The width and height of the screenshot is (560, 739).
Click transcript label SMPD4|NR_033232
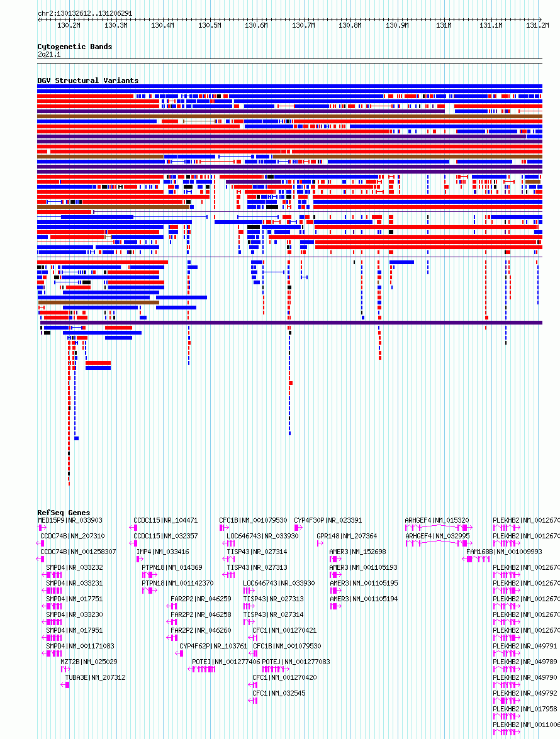click(74, 567)
